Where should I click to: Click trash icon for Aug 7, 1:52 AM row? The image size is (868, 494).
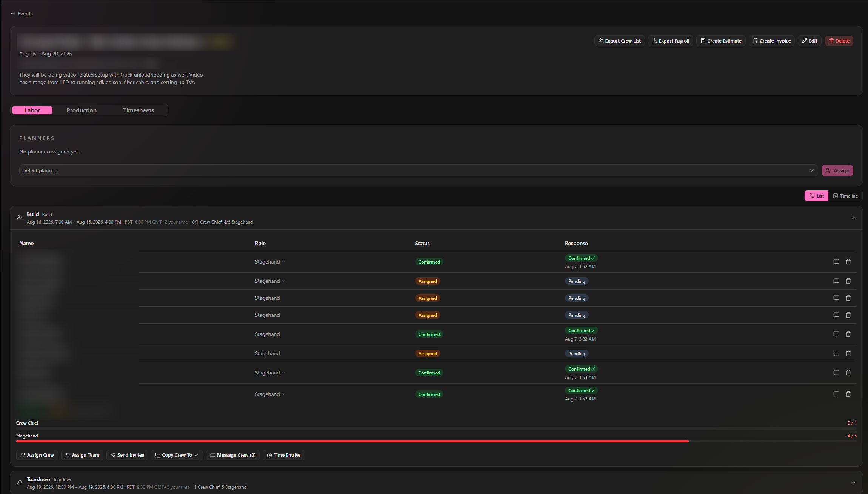[848, 262]
